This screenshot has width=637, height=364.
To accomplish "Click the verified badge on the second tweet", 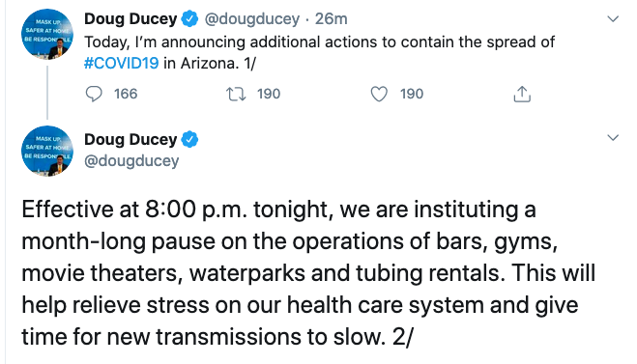I will (x=189, y=140).
